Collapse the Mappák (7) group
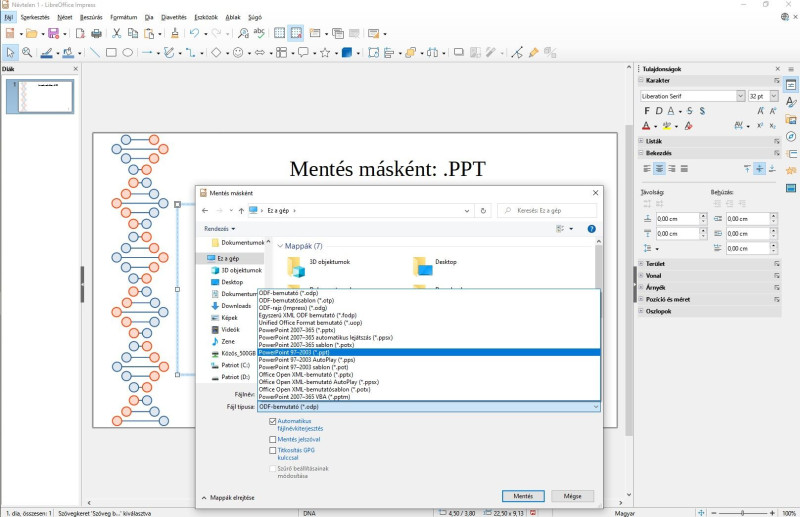The height and width of the screenshot is (517, 800). [x=280, y=246]
